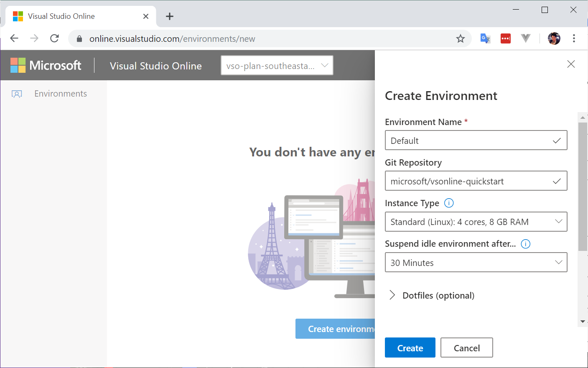Click the Environments sidebar icon
This screenshot has width=588, height=368.
[17, 94]
